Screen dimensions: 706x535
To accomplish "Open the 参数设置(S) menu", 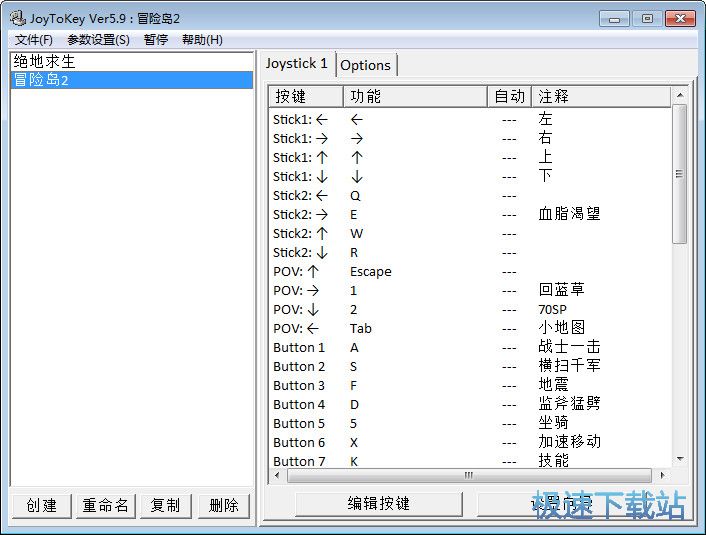I will click(x=98, y=40).
